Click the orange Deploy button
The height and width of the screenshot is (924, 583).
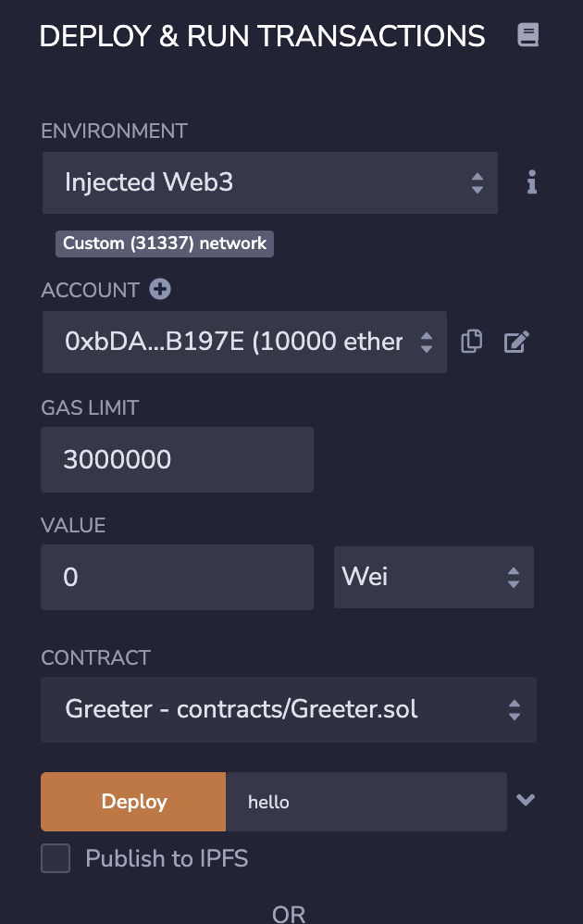pos(133,802)
